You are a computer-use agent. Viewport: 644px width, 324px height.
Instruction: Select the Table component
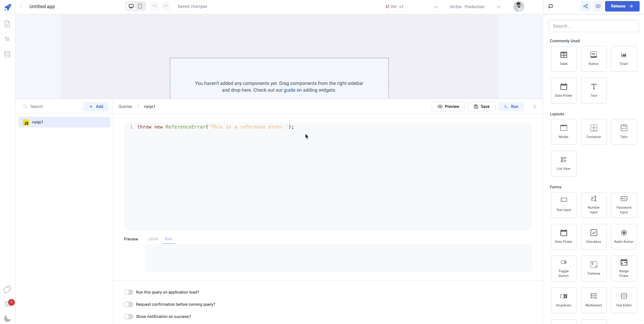pos(563,59)
